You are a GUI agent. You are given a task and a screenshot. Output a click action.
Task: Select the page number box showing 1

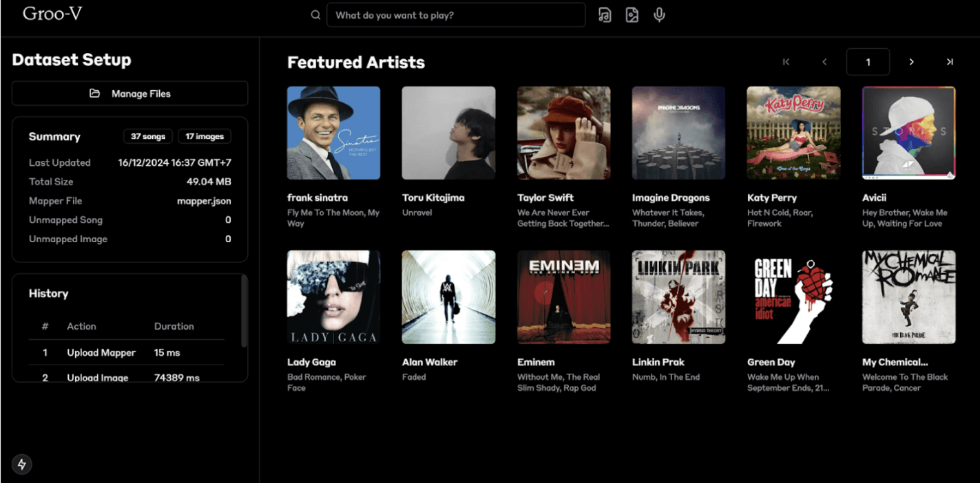pyautogui.click(x=868, y=62)
